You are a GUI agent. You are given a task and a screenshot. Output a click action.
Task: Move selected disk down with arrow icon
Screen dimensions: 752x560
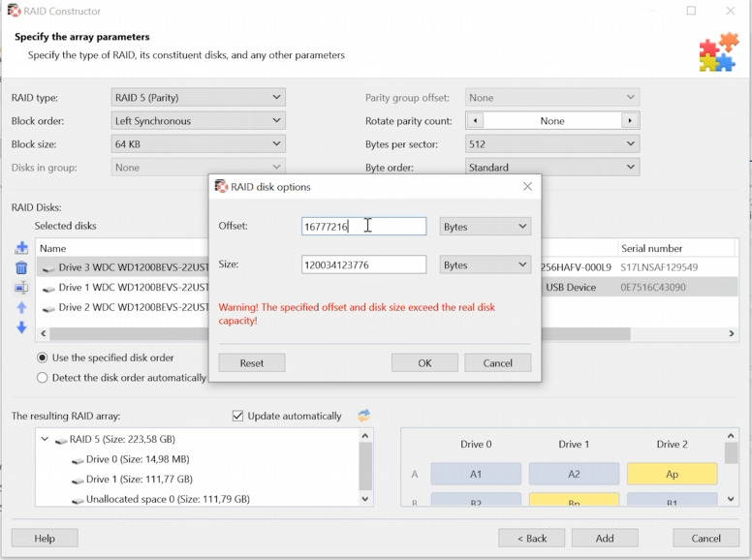[x=21, y=327]
